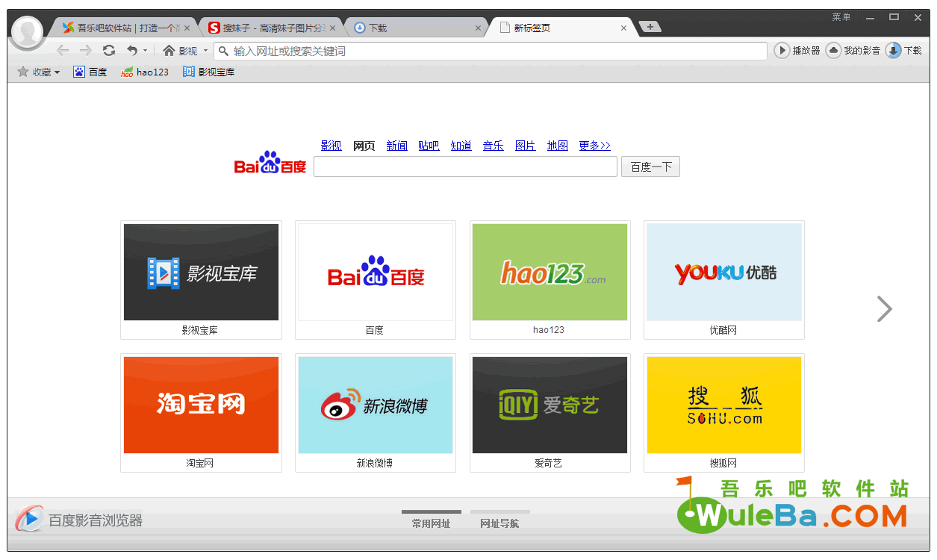Open the 优酷网 site thumbnail
Screen dimensions: 937x560
pos(724,280)
